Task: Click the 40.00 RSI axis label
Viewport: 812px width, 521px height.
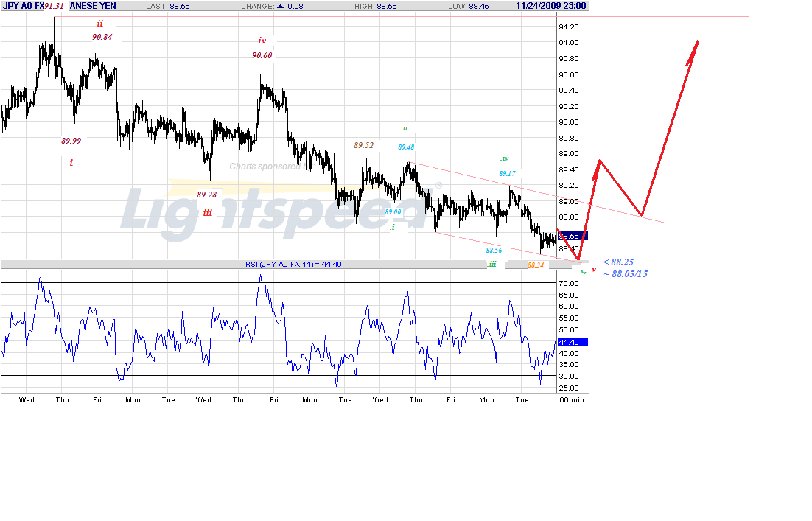Action: pyautogui.click(x=569, y=353)
